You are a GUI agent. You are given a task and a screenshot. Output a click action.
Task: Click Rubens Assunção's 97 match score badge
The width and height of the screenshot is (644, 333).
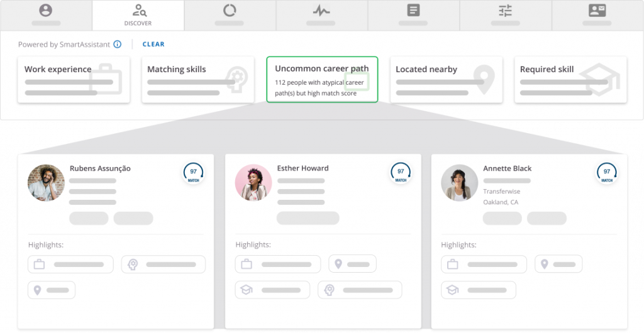tap(193, 173)
